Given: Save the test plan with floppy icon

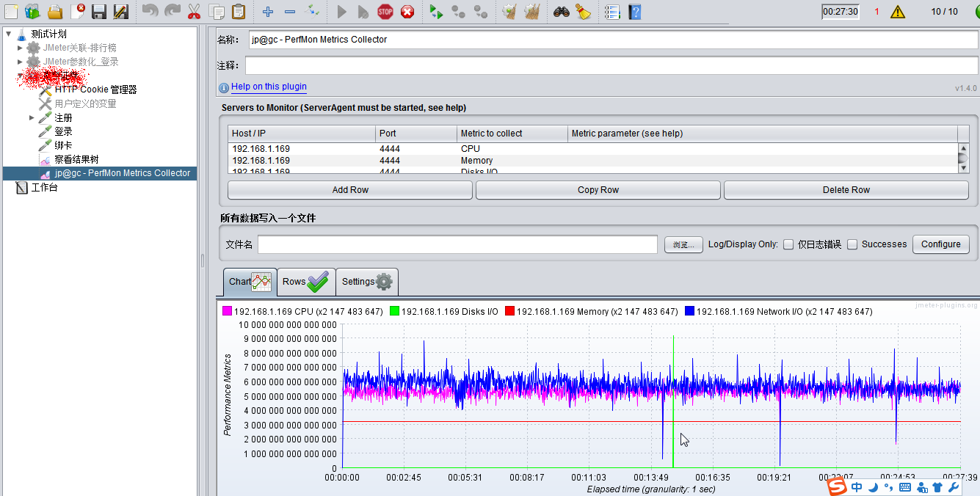Looking at the screenshot, I should (99, 11).
